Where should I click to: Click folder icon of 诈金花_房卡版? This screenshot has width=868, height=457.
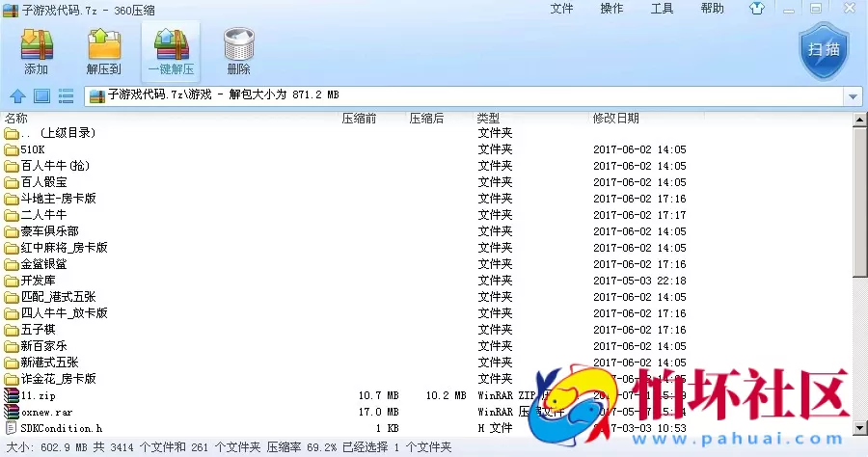pyautogui.click(x=11, y=379)
